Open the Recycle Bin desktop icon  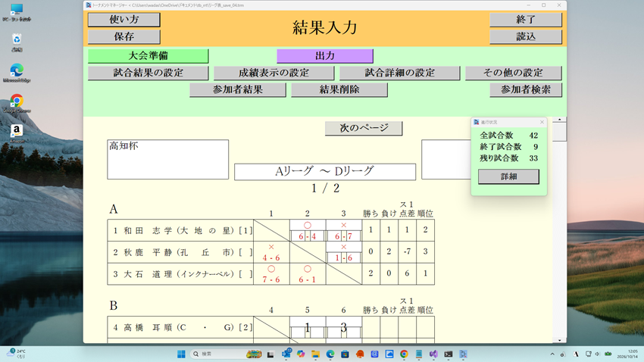[17, 42]
